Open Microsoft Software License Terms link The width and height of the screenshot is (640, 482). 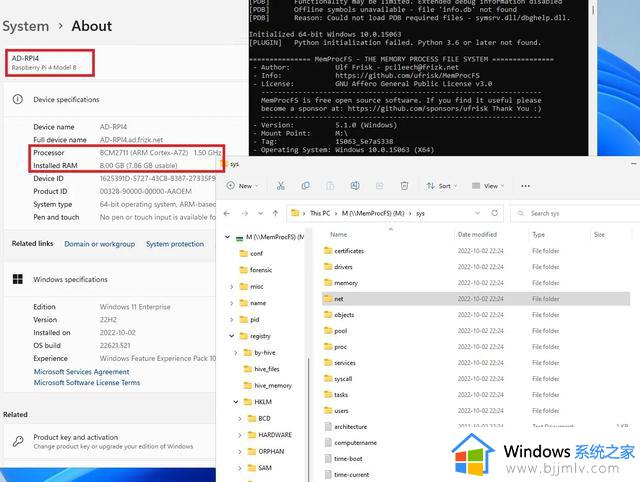click(x=87, y=382)
